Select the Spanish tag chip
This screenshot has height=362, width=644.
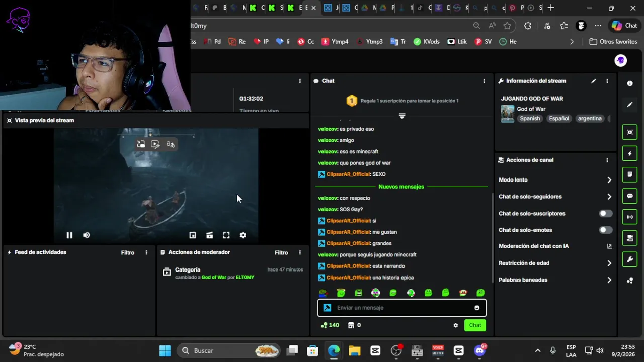click(x=530, y=119)
